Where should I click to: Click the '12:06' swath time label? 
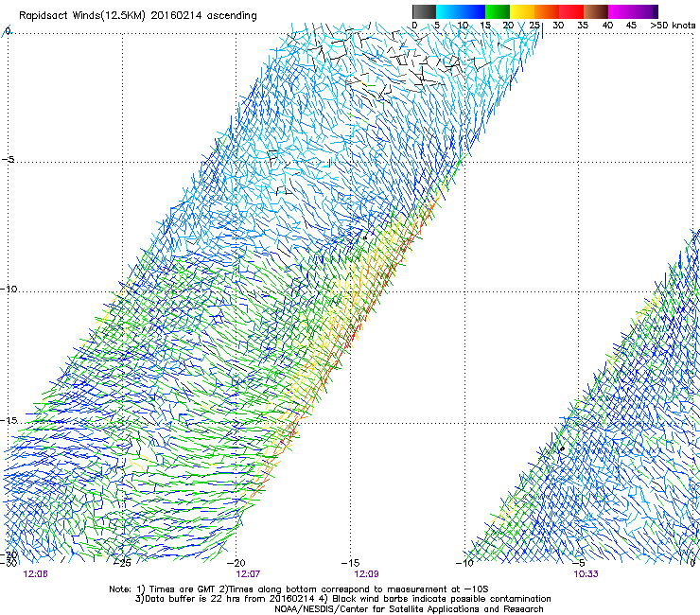(x=36, y=574)
